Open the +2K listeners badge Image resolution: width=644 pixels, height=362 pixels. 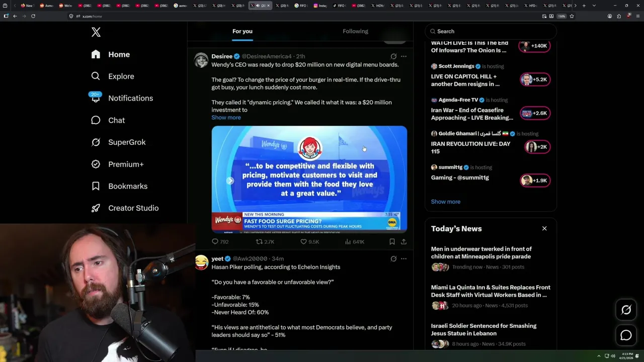pos(537,147)
